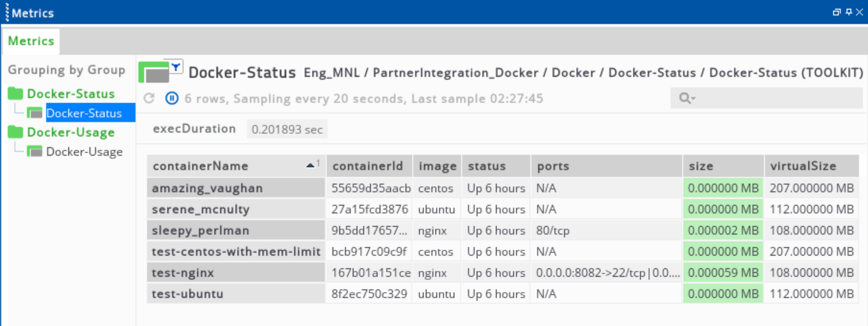The width and height of the screenshot is (868, 326).
Task: Select the Docker-Status tree child item
Action: pos(83,113)
